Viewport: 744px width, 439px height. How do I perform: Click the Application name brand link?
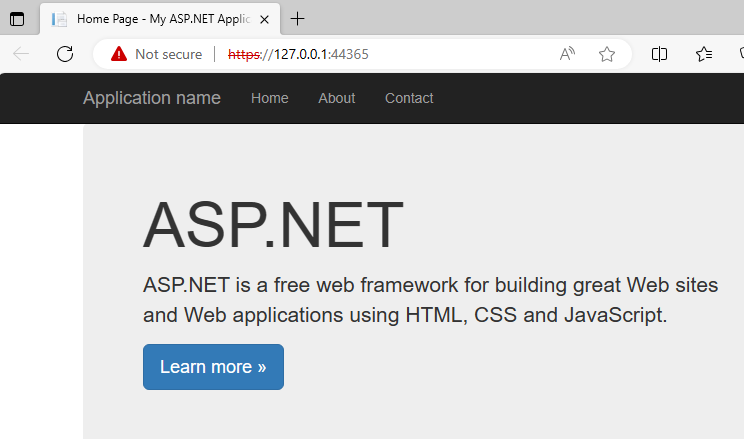click(152, 98)
